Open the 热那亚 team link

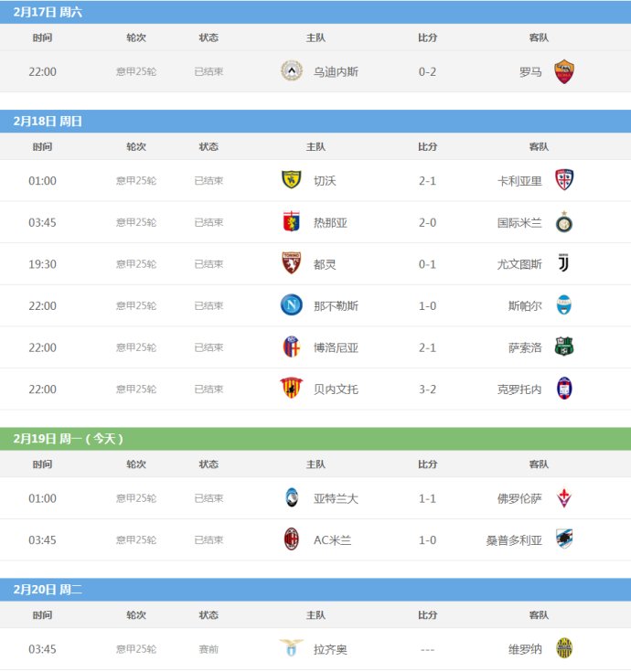(330, 223)
